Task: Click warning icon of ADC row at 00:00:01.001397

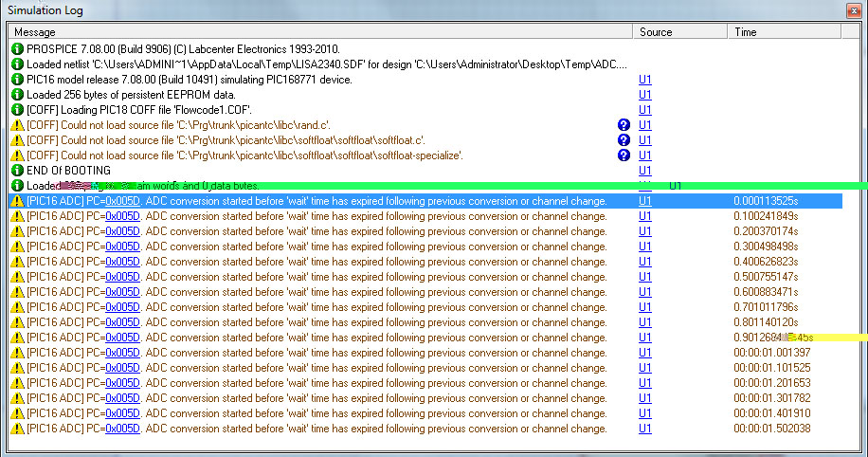Action: pos(17,353)
